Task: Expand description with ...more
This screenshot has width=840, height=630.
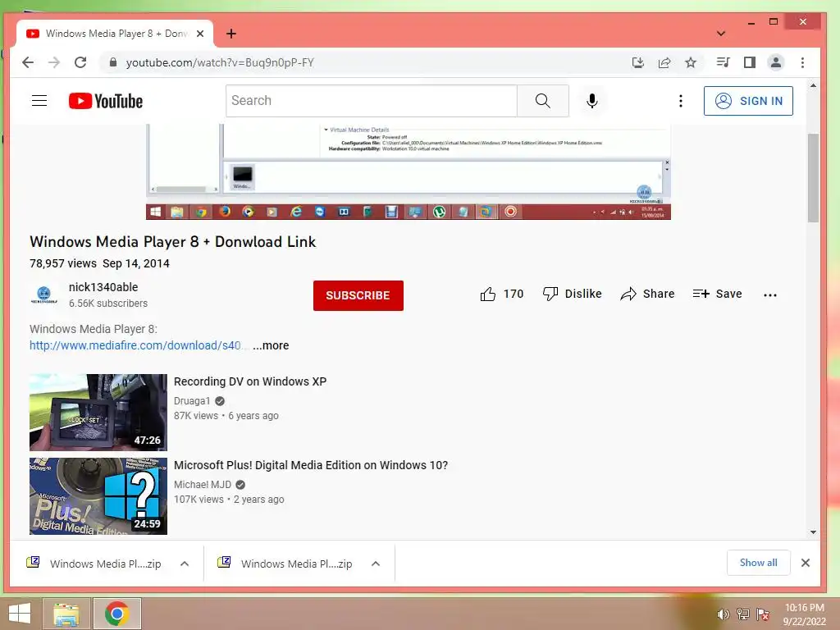Action: click(x=271, y=345)
